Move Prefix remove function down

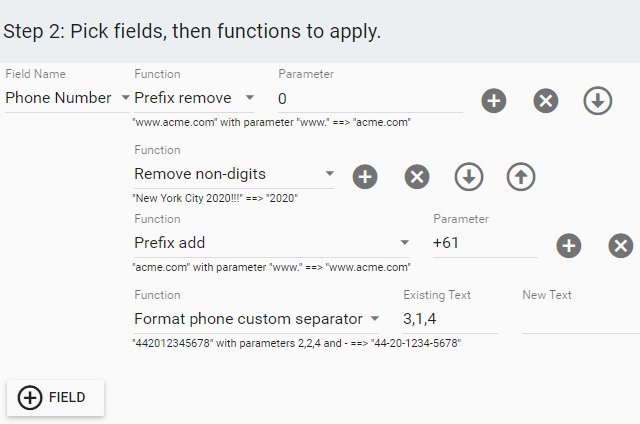(x=598, y=100)
